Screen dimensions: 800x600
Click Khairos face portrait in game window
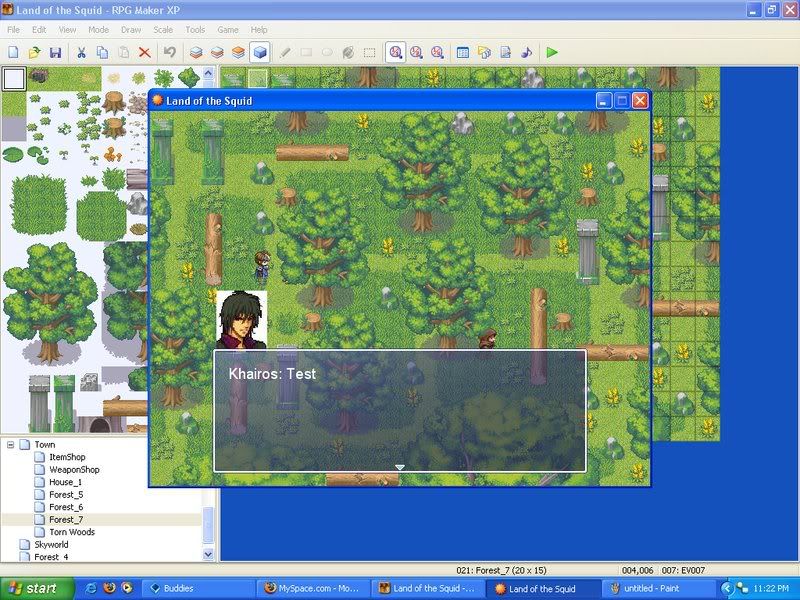tap(241, 320)
